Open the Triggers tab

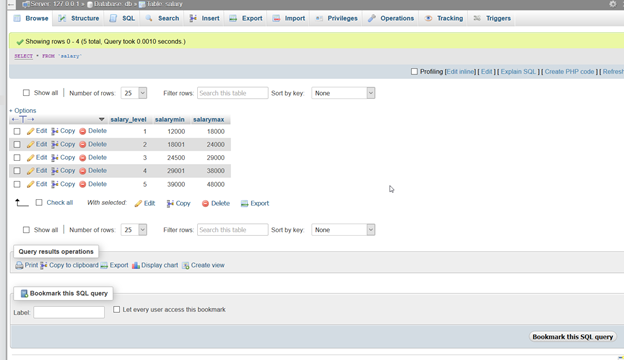(492, 18)
